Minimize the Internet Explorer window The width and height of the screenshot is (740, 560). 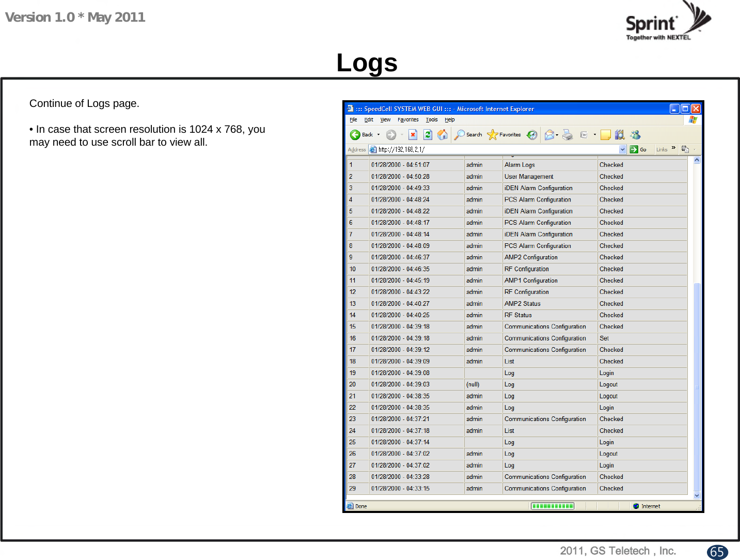674,108
